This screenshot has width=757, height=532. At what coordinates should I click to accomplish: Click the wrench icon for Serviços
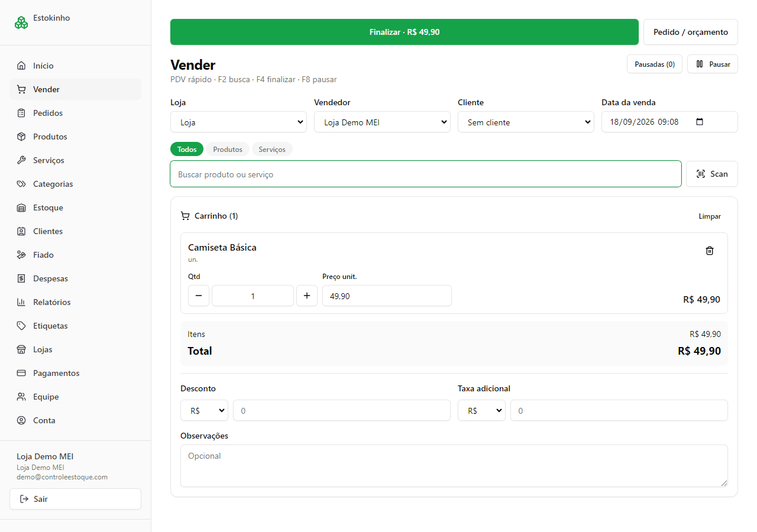[x=21, y=160]
